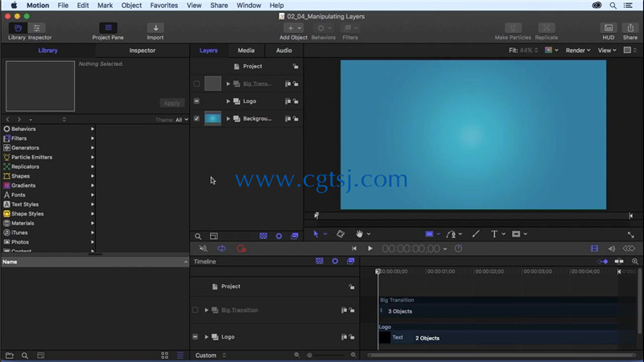This screenshot has width=644, height=362.
Task: Open the Object menu
Action: (x=131, y=6)
